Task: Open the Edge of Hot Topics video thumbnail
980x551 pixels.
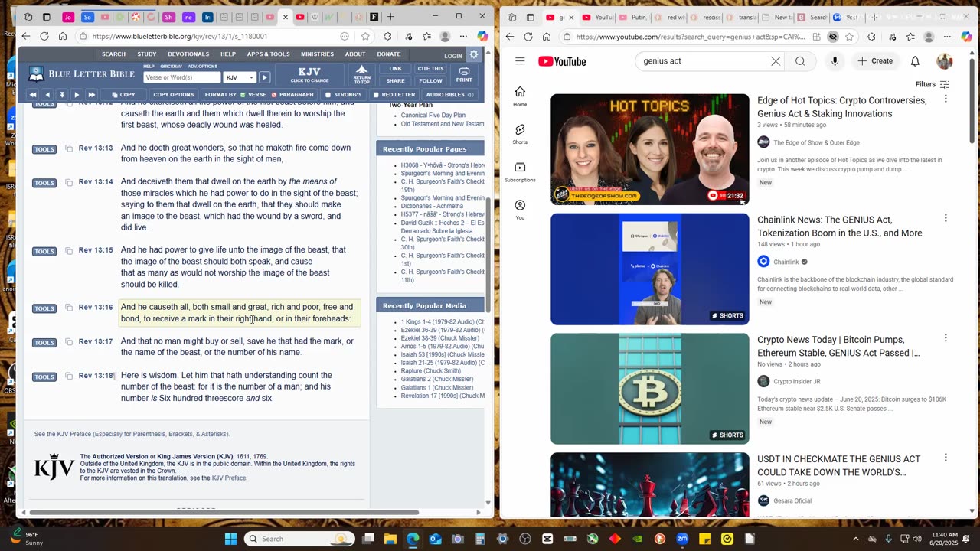Action: tap(650, 149)
